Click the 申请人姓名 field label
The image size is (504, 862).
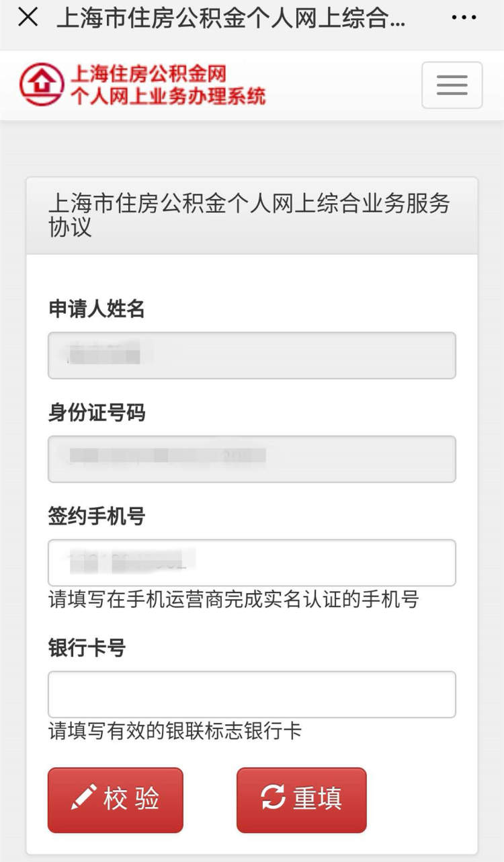coord(97,309)
